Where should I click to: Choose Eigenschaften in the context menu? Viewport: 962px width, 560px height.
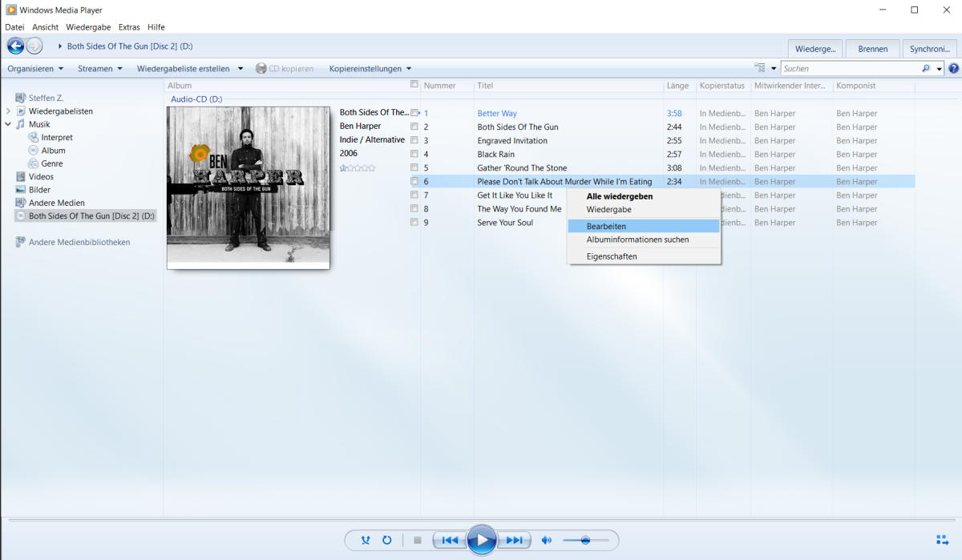(643, 256)
